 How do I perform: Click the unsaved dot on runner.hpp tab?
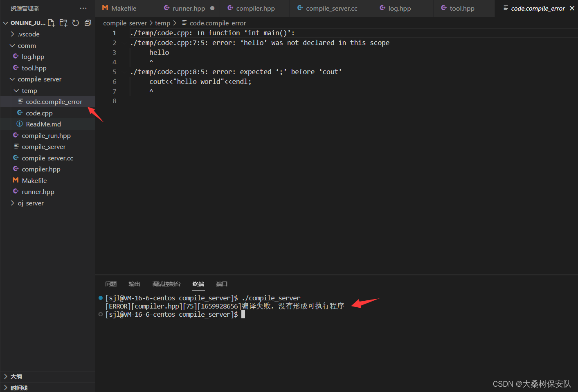coord(212,8)
